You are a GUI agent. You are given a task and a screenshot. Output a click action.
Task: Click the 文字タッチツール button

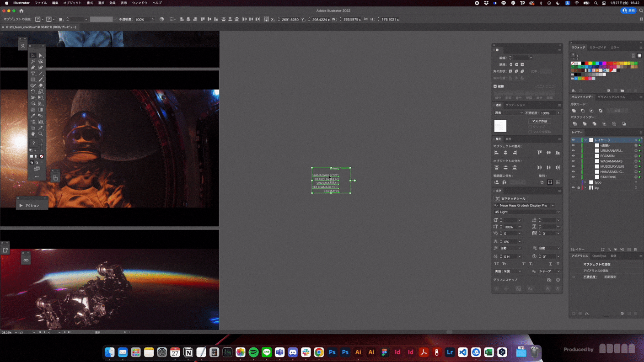point(510,199)
